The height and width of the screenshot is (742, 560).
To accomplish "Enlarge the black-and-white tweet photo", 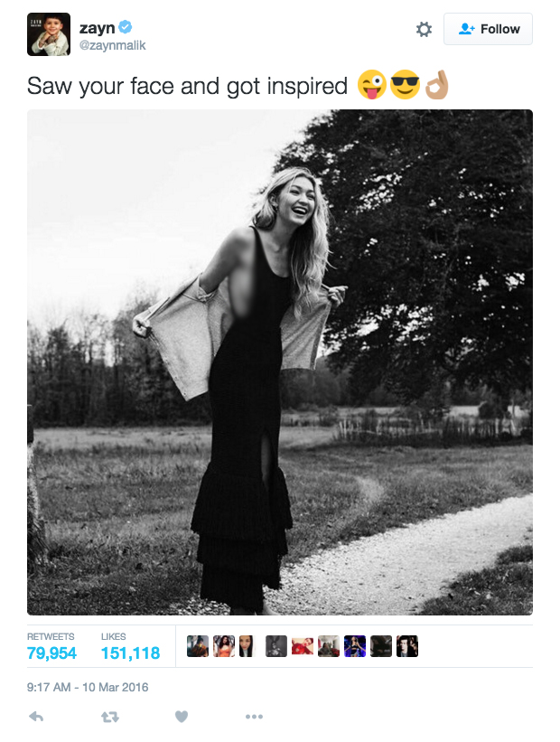I will pyautogui.click(x=280, y=362).
